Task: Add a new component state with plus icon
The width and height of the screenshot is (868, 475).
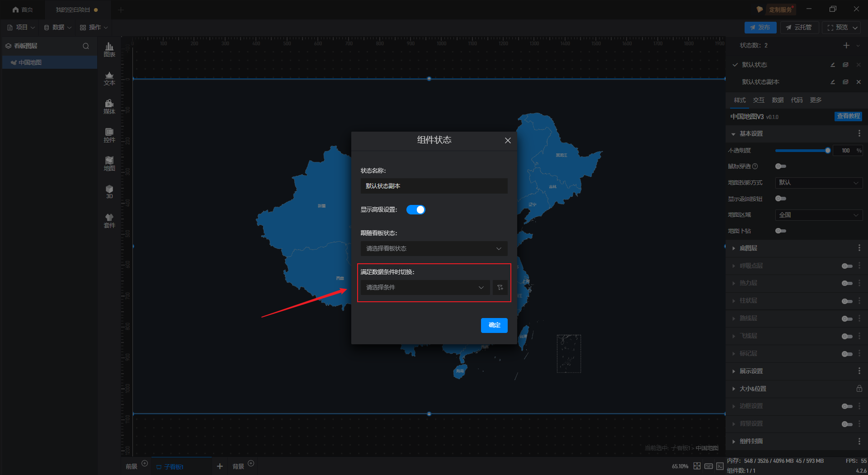Action: (x=846, y=45)
